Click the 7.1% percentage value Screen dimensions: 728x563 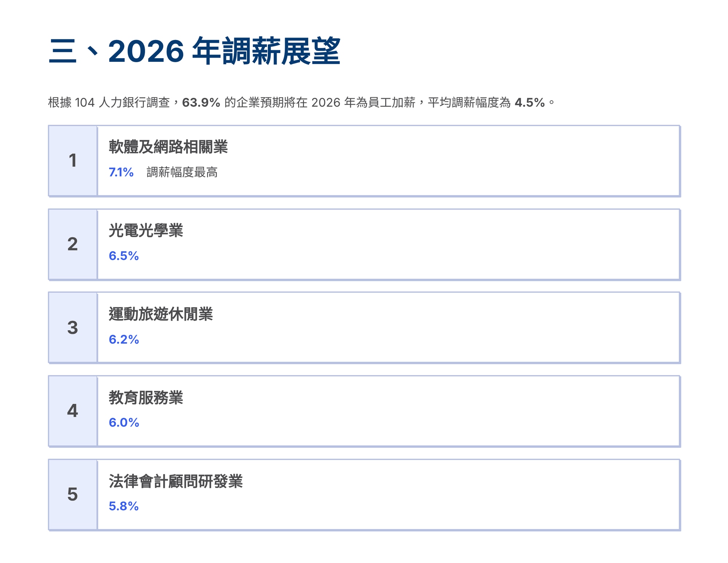[x=121, y=172]
